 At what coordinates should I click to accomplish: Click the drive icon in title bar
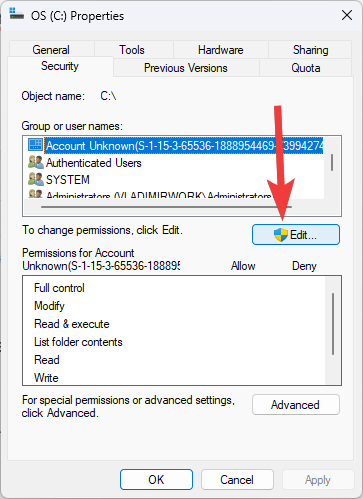pos(16,14)
